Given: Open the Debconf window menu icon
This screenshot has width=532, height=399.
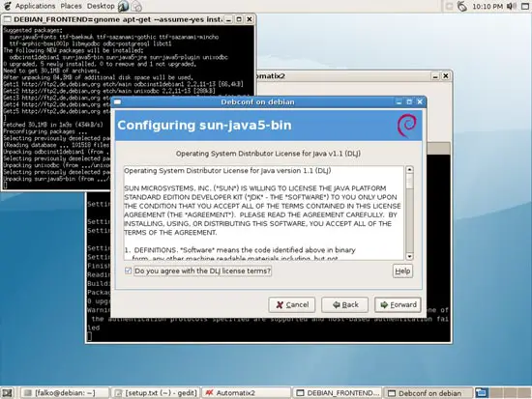Looking at the screenshot, I should click(117, 101).
